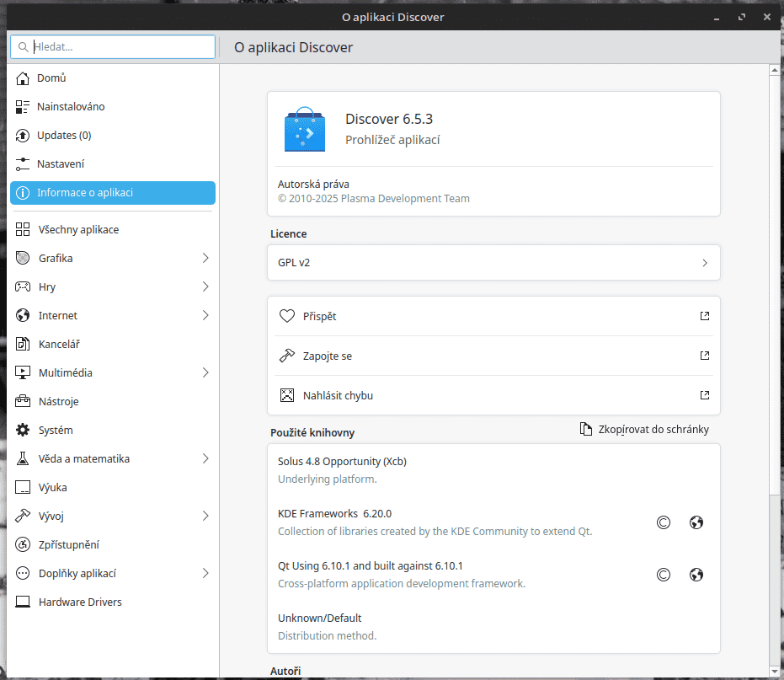Image resolution: width=784 pixels, height=680 pixels.
Task: Open the GPL v2 license entry
Action: [494, 263]
